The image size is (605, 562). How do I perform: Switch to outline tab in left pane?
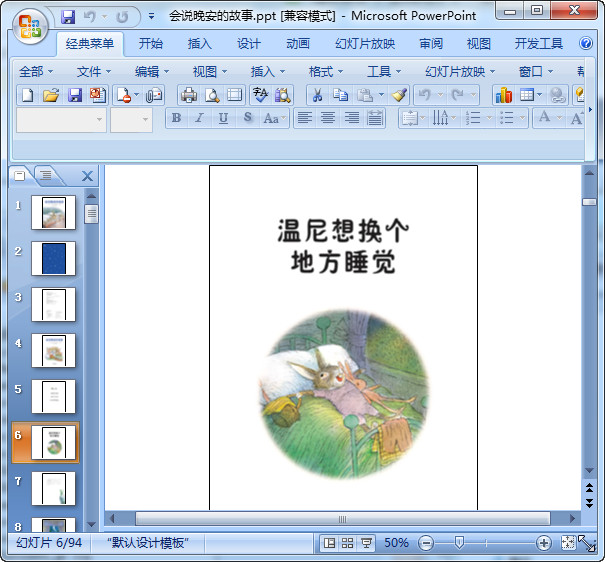click(46, 176)
